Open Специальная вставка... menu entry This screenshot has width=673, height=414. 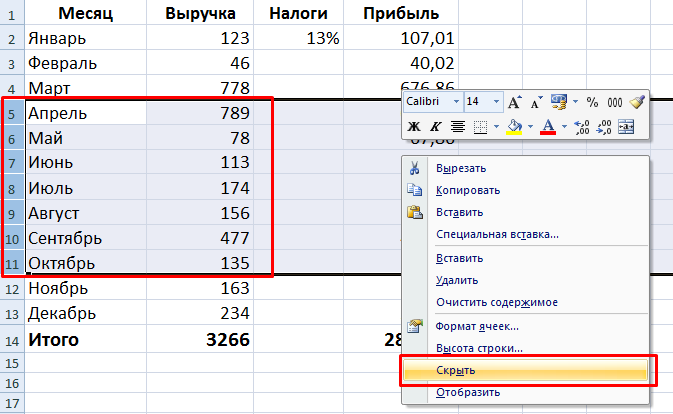[x=525, y=235]
